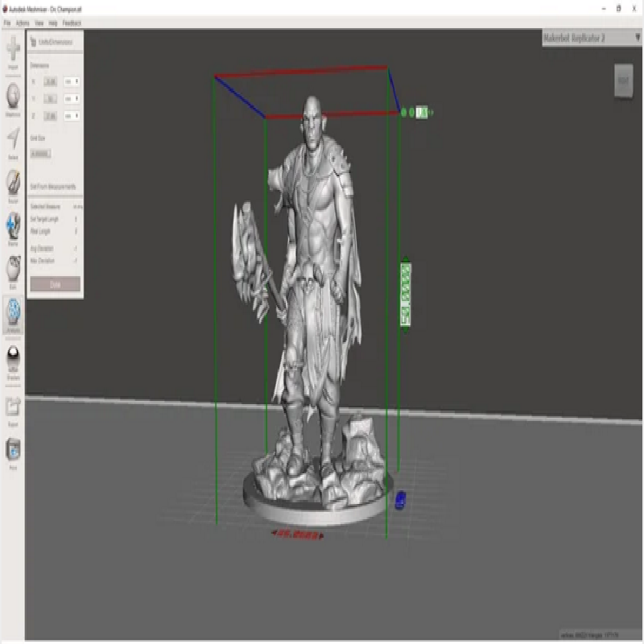Expand the Z dimension units dropdown

71,117
